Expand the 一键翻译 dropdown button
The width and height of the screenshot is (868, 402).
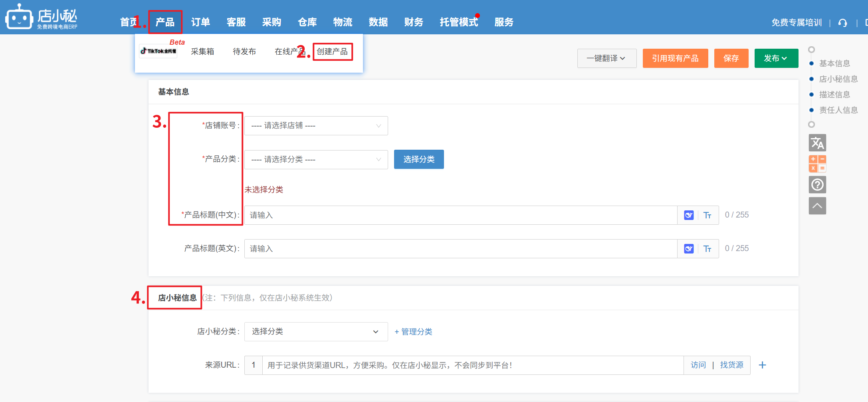point(606,58)
